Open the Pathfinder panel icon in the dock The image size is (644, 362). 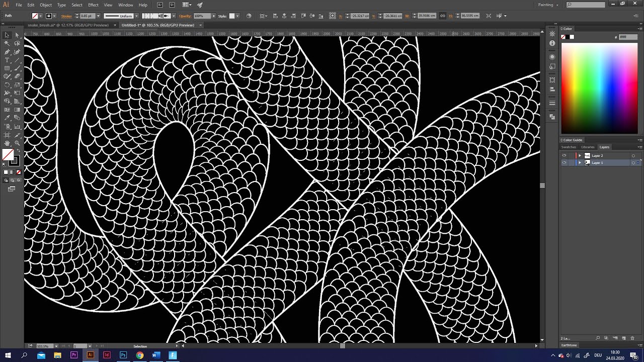[552, 117]
